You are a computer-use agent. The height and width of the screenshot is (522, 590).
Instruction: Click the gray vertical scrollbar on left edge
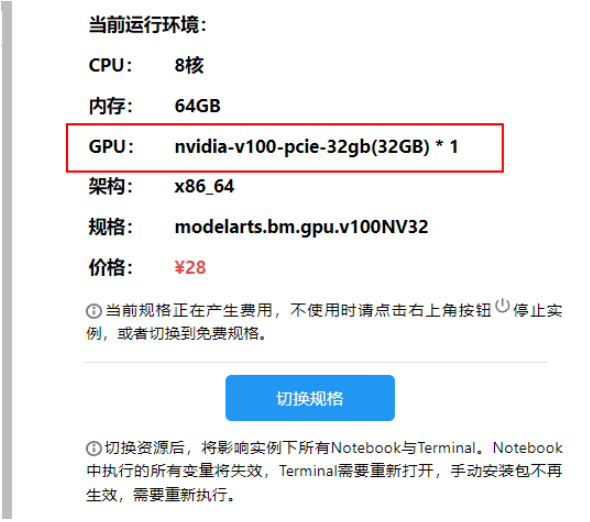coord(7,261)
